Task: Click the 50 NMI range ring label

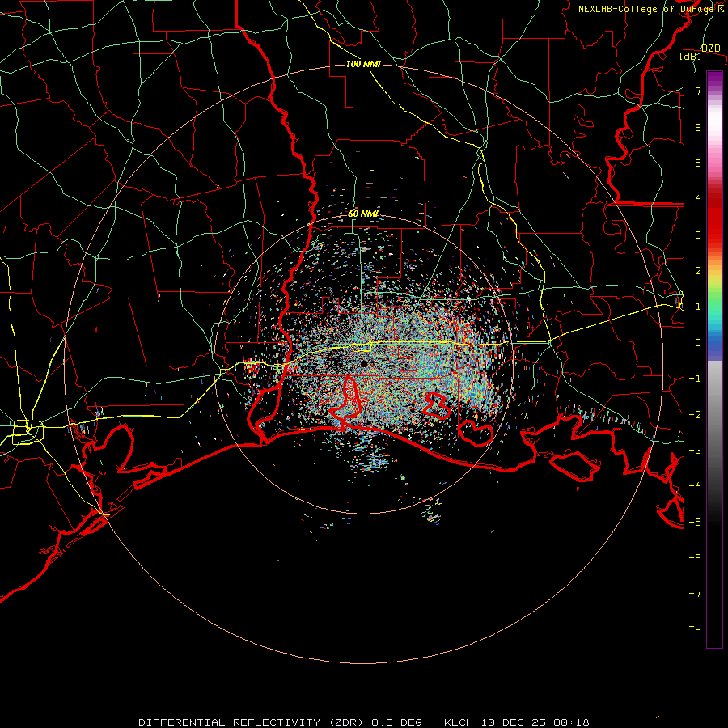Action: point(363,214)
